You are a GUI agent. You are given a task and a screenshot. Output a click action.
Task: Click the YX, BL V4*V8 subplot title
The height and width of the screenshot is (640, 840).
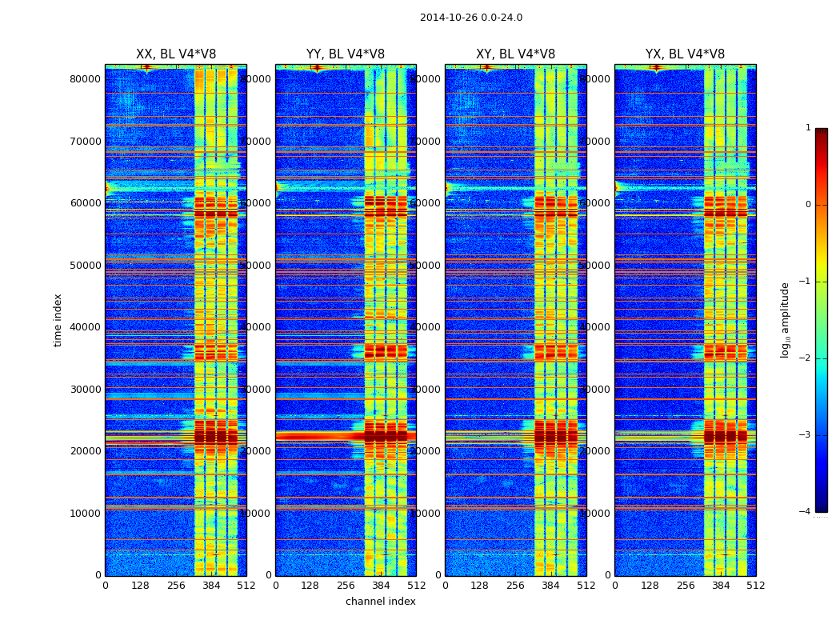[685, 54]
